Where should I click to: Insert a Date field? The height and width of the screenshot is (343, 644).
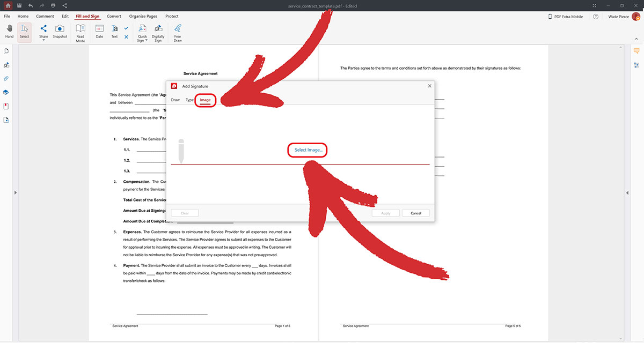99,29
